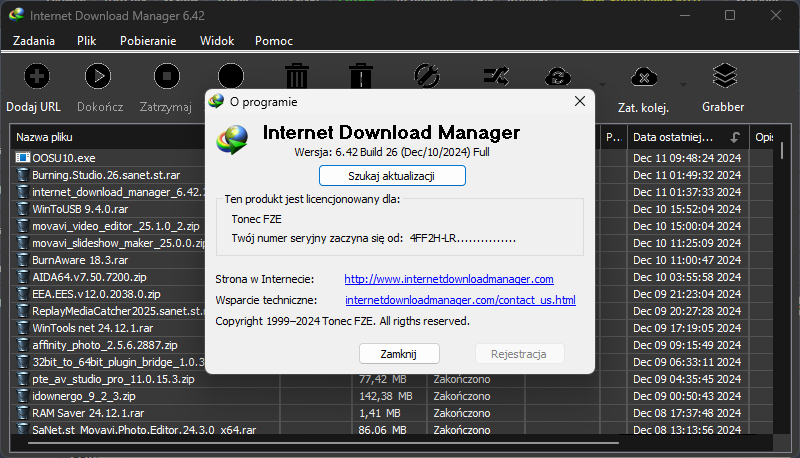
Task: Open options via the wrench icon
Action: (x=427, y=77)
